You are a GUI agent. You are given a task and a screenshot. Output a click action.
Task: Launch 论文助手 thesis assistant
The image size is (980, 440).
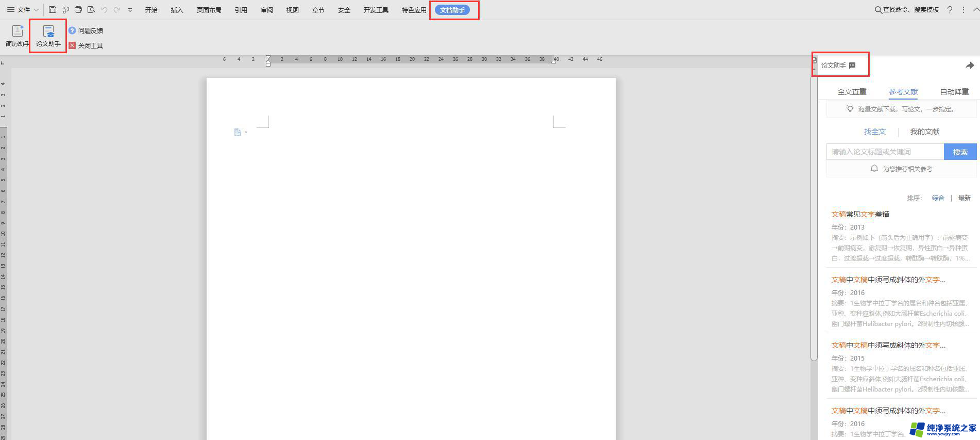click(x=48, y=36)
